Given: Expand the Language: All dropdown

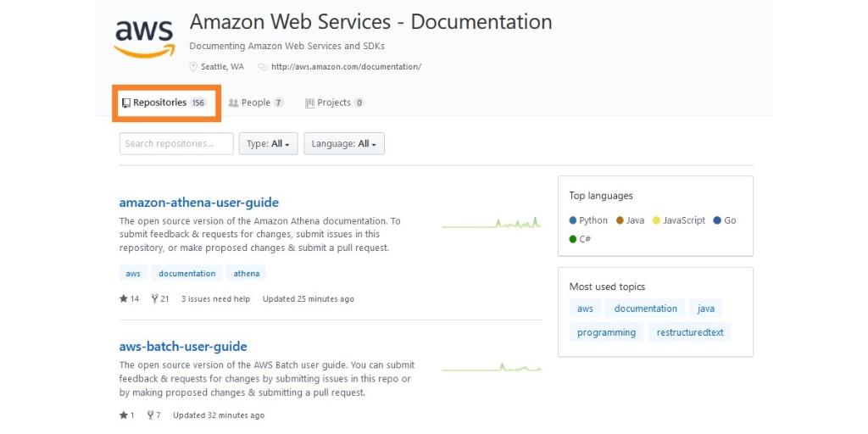Looking at the screenshot, I should [344, 143].
